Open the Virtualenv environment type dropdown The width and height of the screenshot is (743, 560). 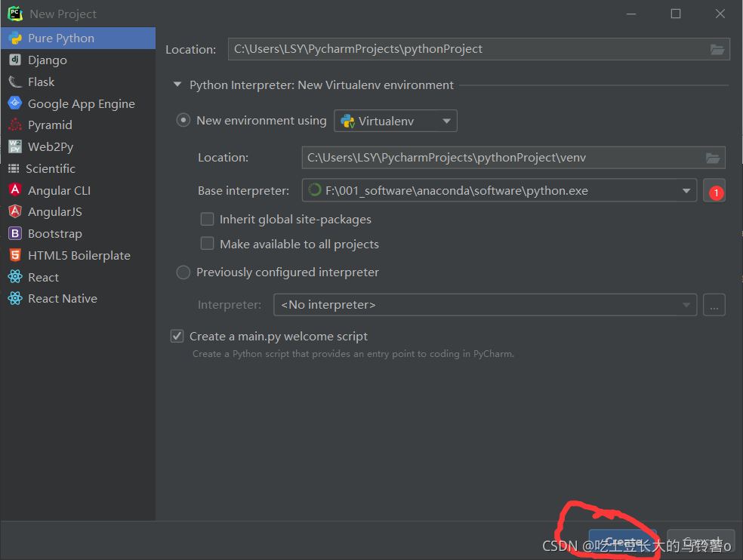[445, 121]
